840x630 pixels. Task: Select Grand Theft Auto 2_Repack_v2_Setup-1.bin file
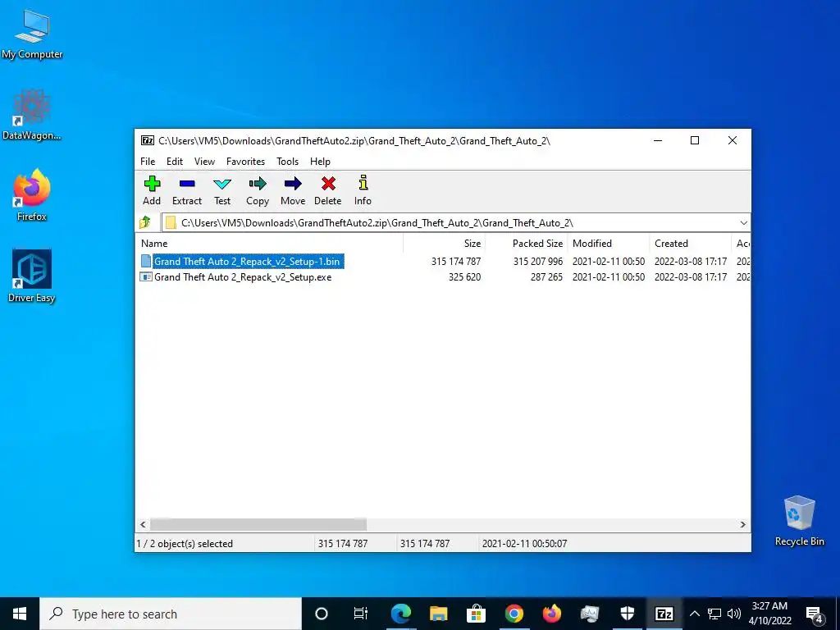pyautogui.click(x=248, y=262)
